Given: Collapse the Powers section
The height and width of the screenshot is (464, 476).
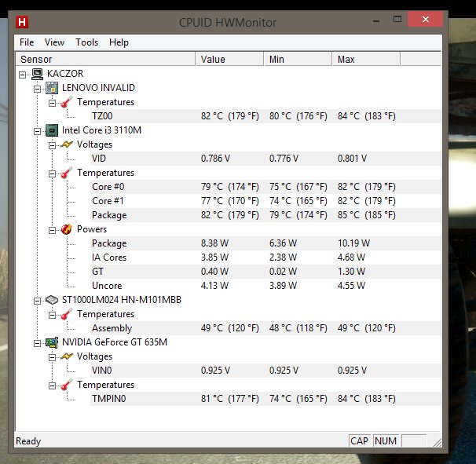Looking at the screenshot, I should [x=52, y=230].
